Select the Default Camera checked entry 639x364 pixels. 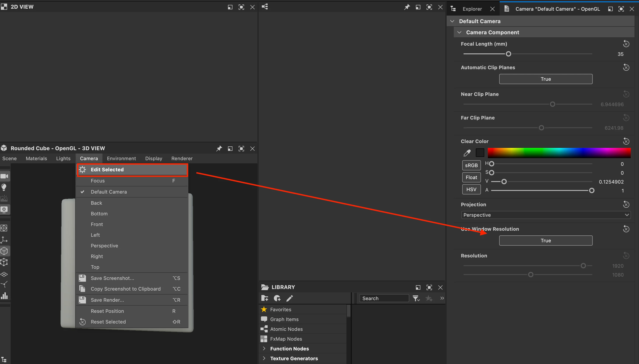point(109,192)
